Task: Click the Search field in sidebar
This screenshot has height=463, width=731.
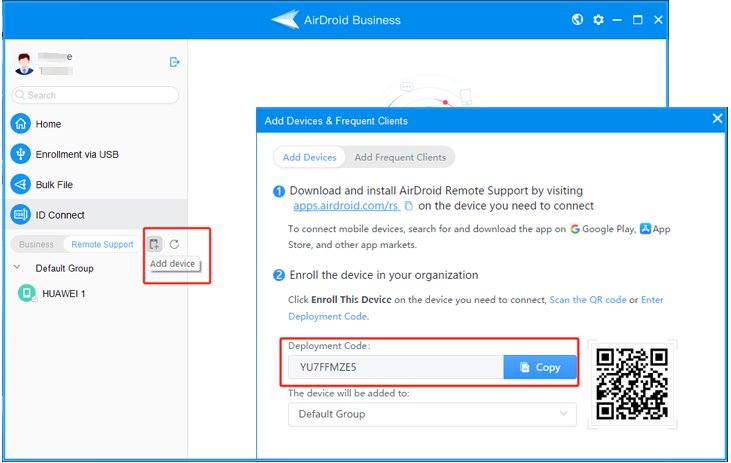Action: [95, 95]
